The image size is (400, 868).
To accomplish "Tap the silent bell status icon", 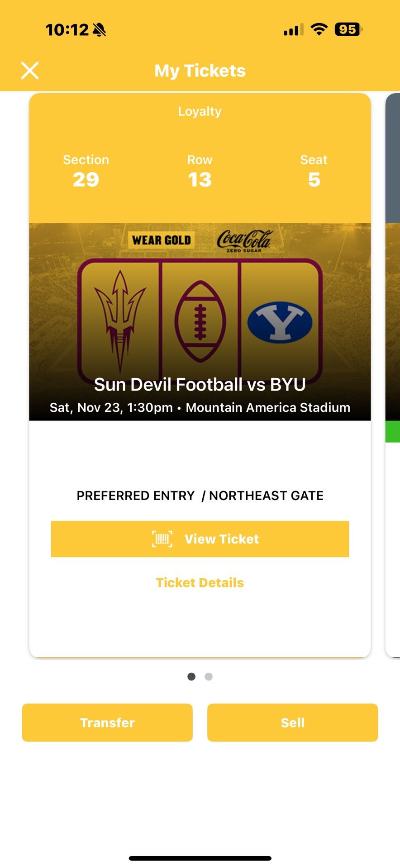I will click(99, 30).
